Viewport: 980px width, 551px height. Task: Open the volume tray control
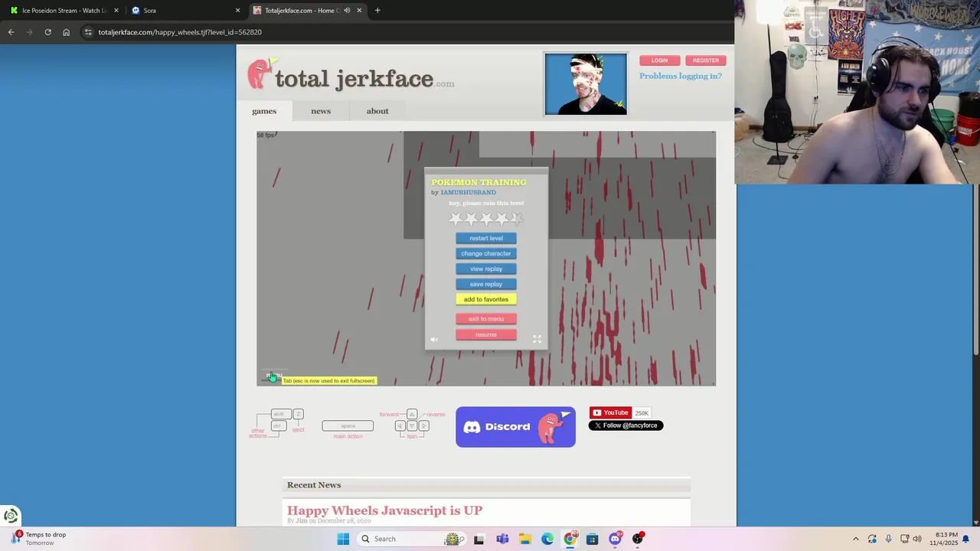coord(917,539)
